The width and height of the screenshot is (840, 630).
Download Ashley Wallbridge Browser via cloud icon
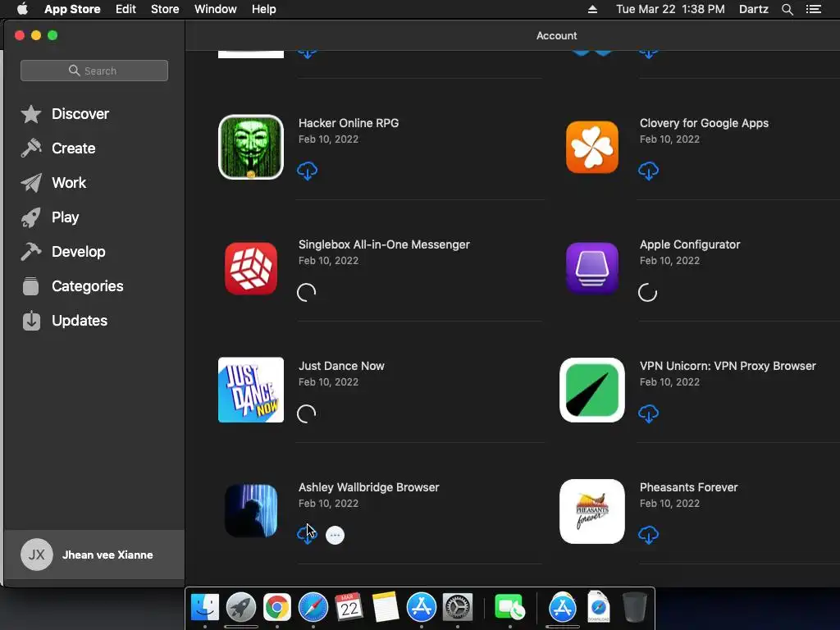307,534
